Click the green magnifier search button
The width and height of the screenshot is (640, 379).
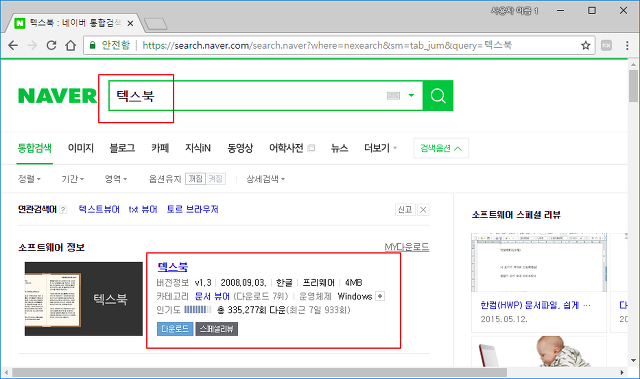point(438,95)
